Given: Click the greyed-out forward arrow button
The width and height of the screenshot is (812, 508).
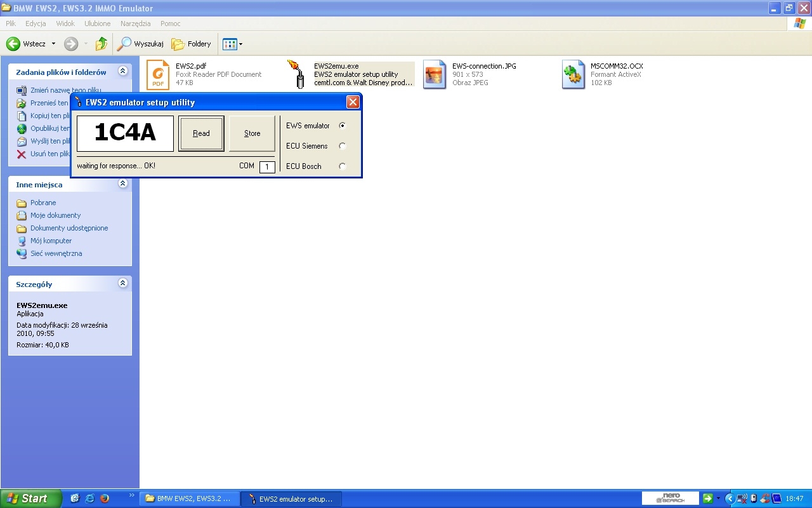Looking at the screenshot, I should click(x=71, y=44).
